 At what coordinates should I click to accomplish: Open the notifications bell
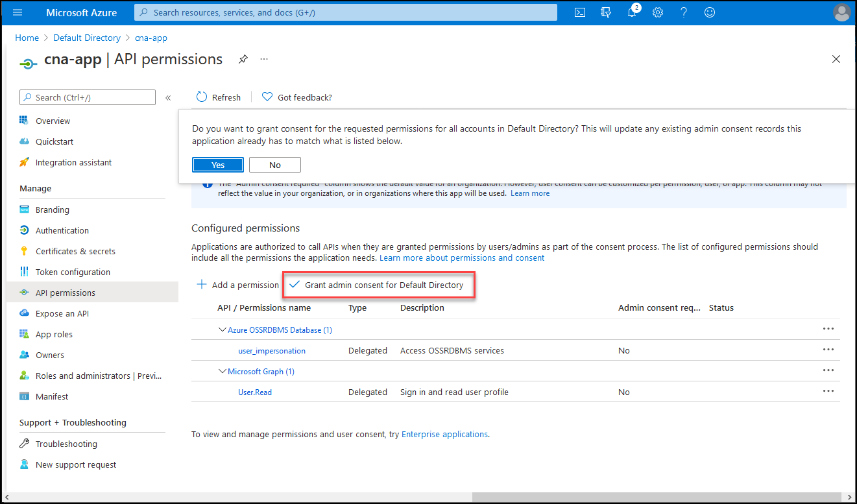(633, 12)
